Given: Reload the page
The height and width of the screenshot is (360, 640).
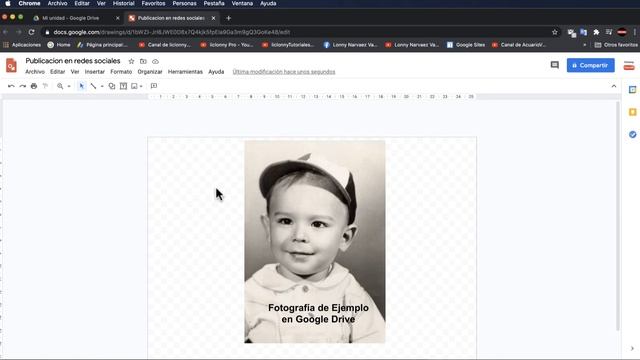Looking at the screenshot, I should click(31, 32).
